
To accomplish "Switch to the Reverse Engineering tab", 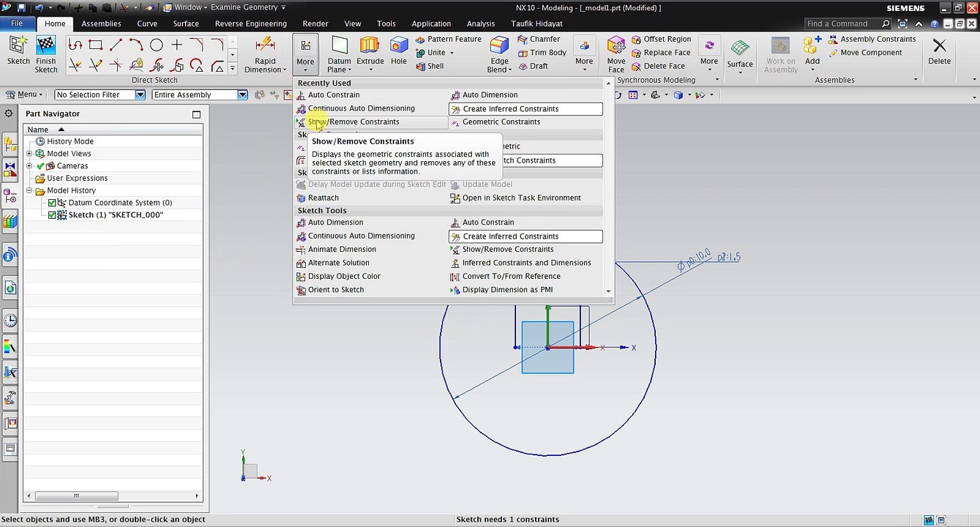I will point(250,23).
